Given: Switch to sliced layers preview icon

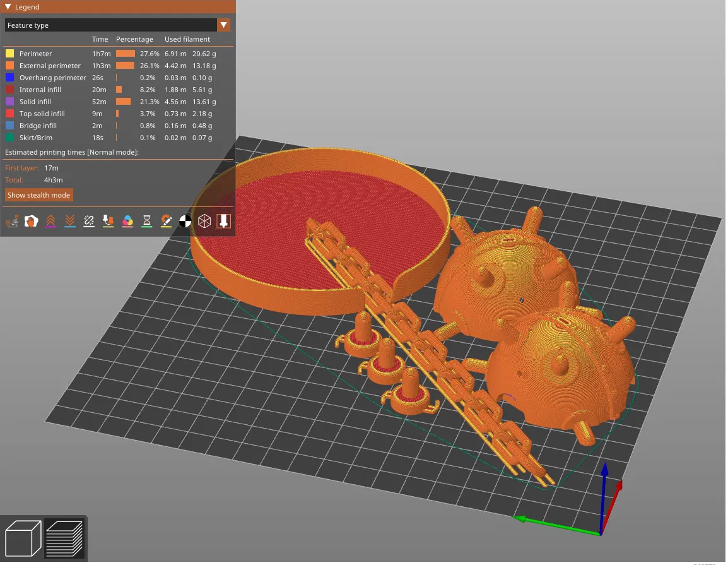Looking at the screenshot, I should click(x=64, y=538).
